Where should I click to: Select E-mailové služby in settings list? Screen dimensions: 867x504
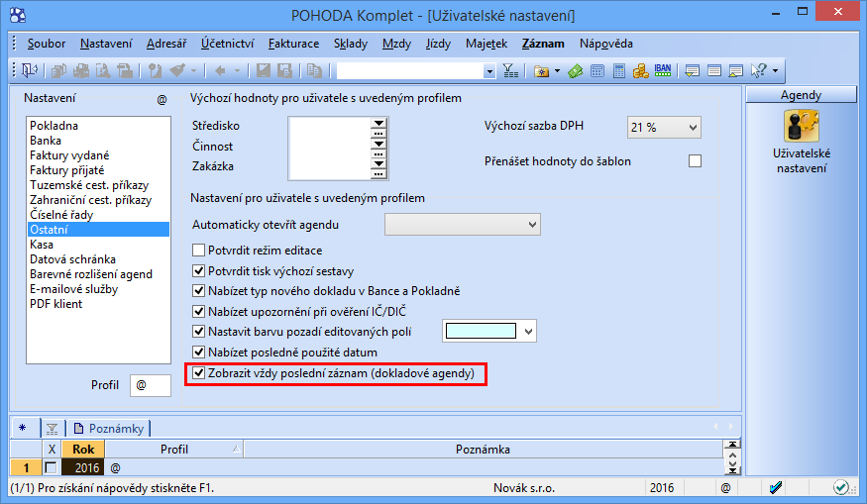coord(73,289)
